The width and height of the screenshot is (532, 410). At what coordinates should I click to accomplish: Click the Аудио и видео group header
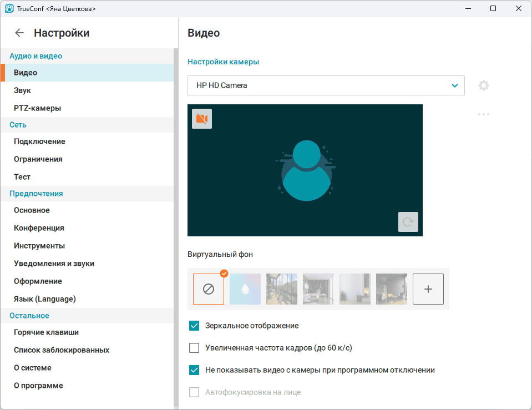pos(87,56)
